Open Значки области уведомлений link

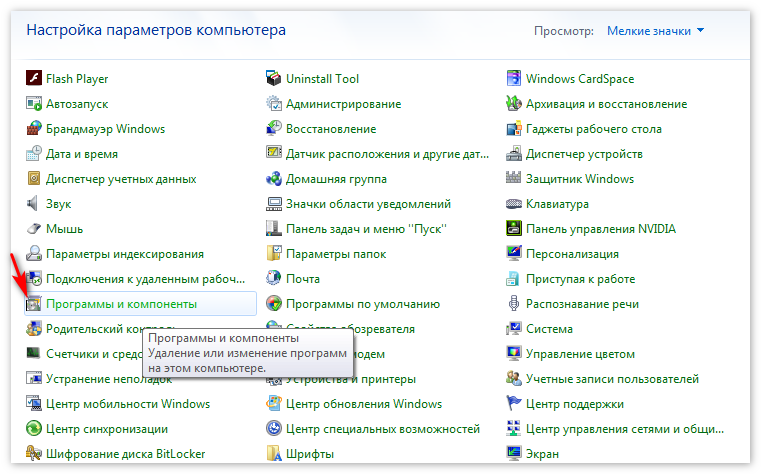(x=368, y=204)
